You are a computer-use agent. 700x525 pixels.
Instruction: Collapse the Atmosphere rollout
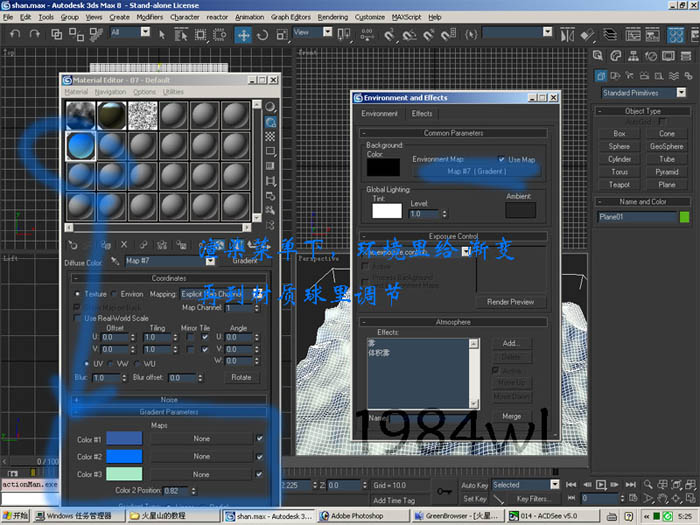point(453,322)
